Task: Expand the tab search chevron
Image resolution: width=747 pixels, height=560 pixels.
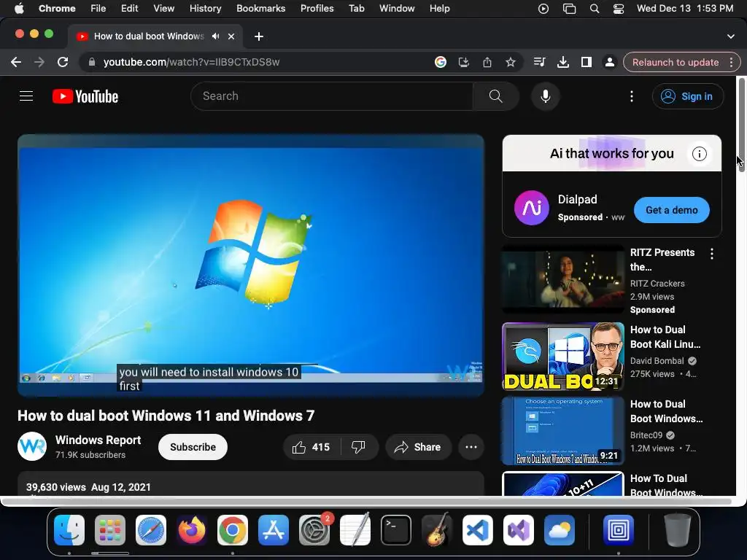Action: click(731, 36)
